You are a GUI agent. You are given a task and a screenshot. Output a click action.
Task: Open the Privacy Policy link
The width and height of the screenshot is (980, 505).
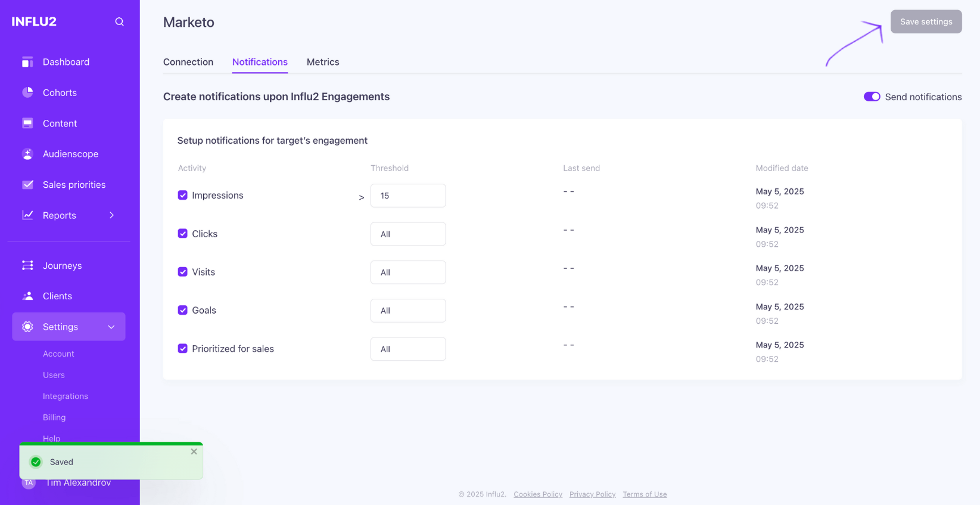[x=592, y=494]
